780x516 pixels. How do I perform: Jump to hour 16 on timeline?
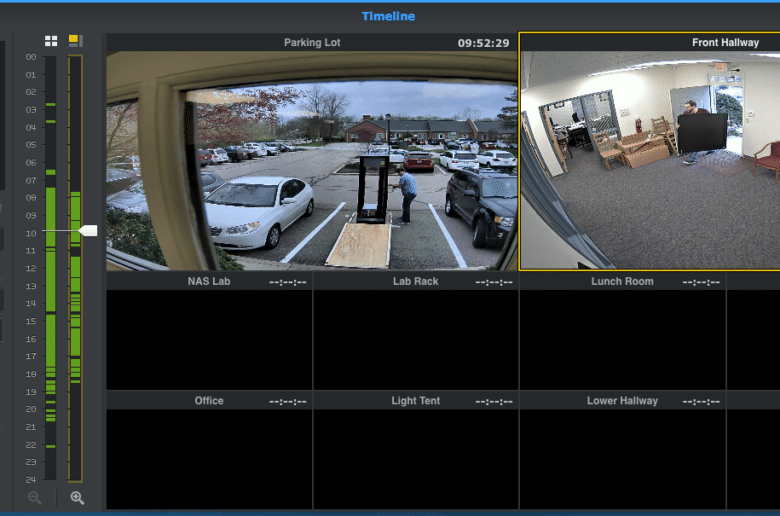[x=31, y=339]
